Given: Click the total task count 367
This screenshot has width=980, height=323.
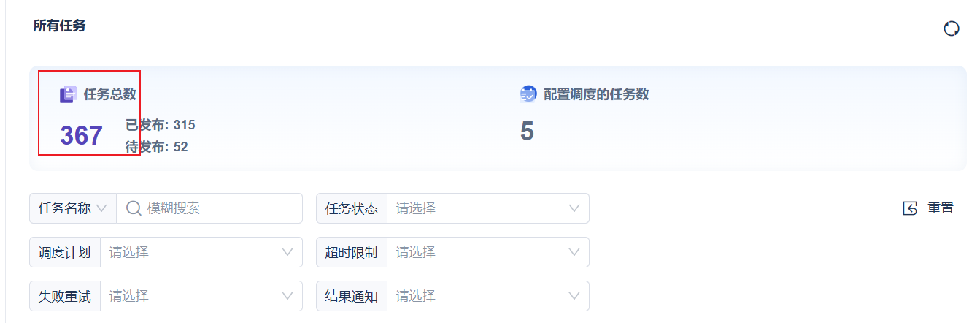Looking at the screenshot, I should point(81,136).
